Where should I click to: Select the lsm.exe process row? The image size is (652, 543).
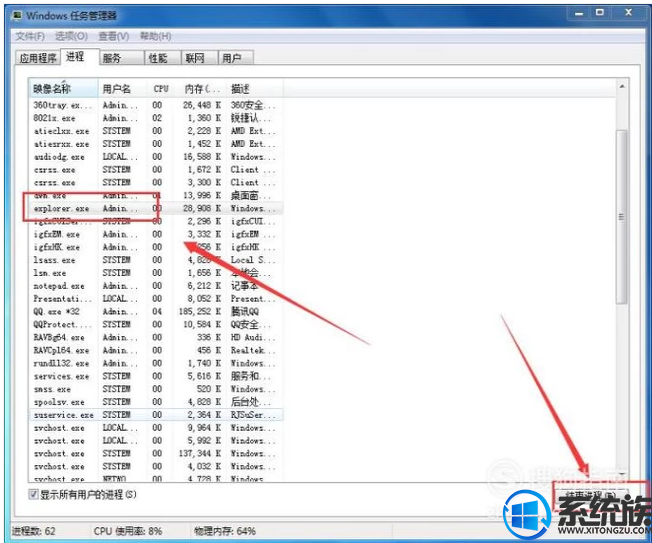[x=156, y=273]
